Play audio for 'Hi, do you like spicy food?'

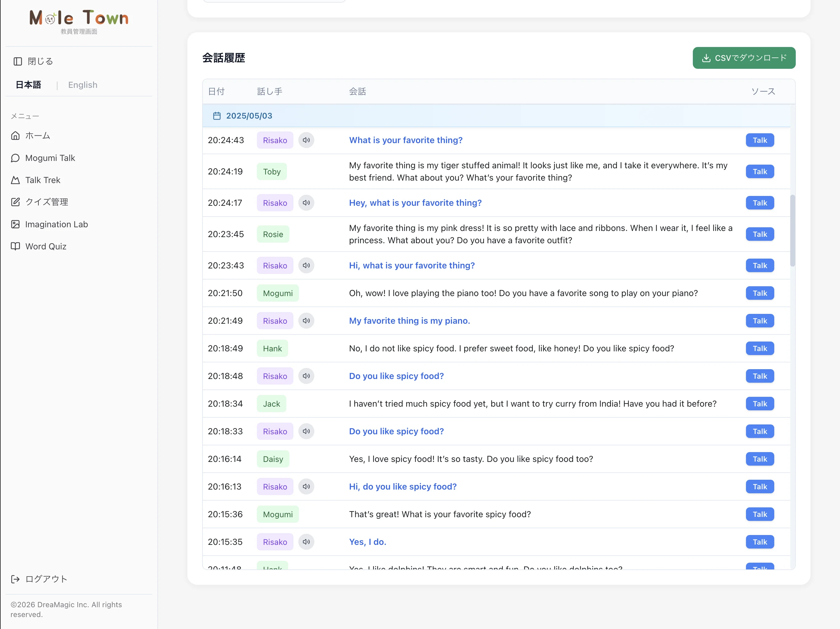pyautogui.click(x=306, y=487)
